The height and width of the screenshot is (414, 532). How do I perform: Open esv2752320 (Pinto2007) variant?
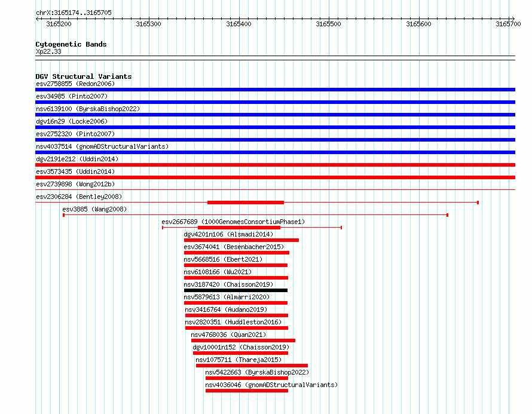click(75, 134)
